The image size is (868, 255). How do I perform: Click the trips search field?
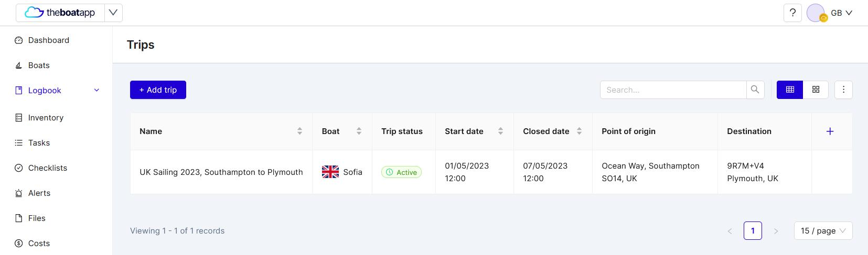tap(673, 90)
